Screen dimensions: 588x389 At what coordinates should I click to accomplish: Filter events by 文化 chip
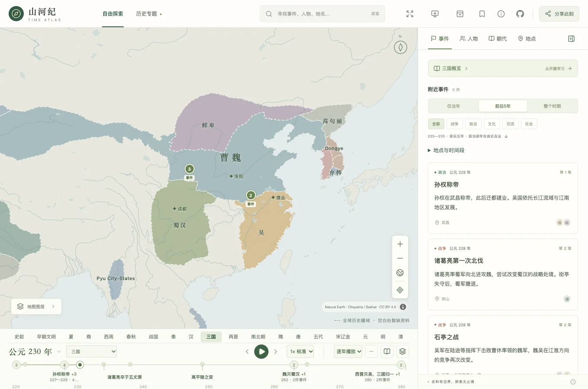point(492,124)
